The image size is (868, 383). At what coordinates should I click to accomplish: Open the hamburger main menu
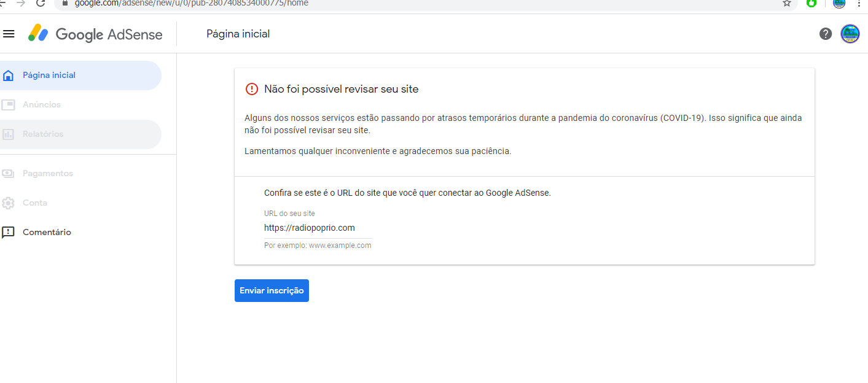[9, 34]
